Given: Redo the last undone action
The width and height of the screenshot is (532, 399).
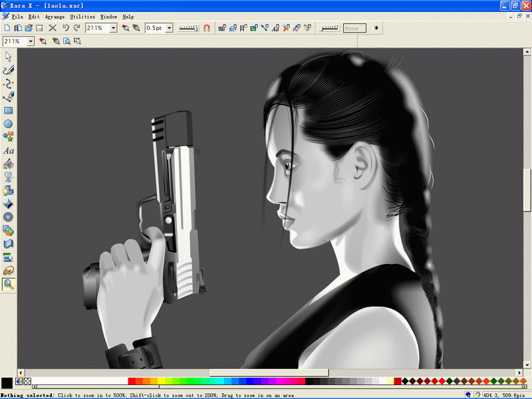Looking at the screenshot, I should pyautogui.click(x=77, y=28).
